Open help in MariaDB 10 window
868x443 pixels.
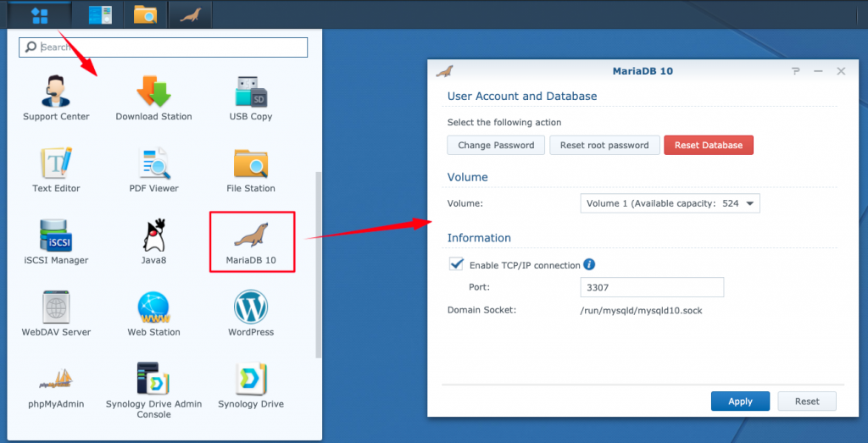(796, 71)
